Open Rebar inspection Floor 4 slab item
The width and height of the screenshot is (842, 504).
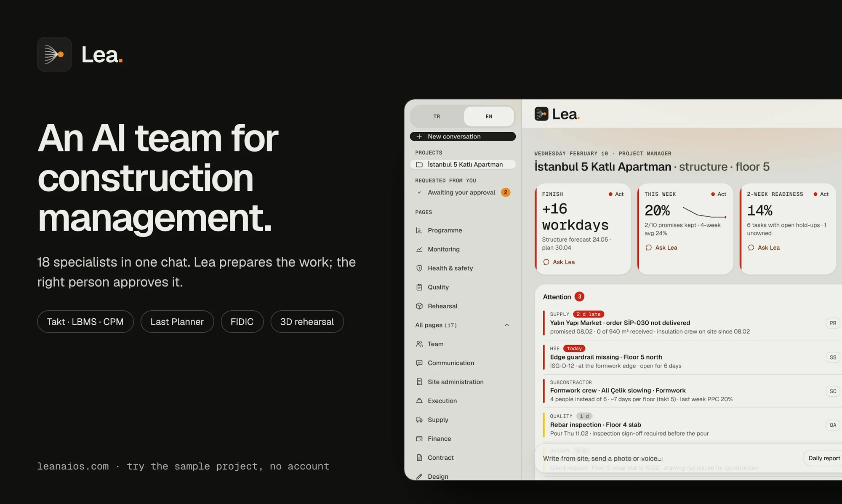coord(691,425)
